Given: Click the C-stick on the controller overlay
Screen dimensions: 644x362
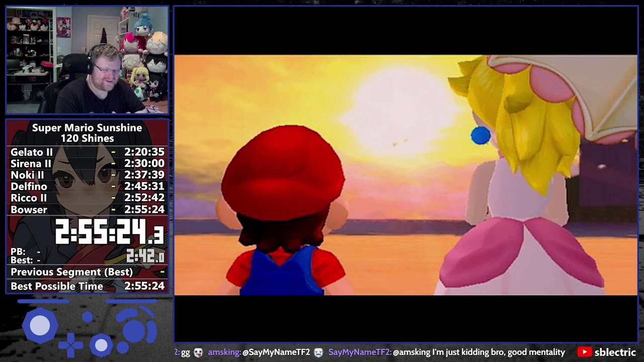Looking at the screenshot, I should [102, 345].
